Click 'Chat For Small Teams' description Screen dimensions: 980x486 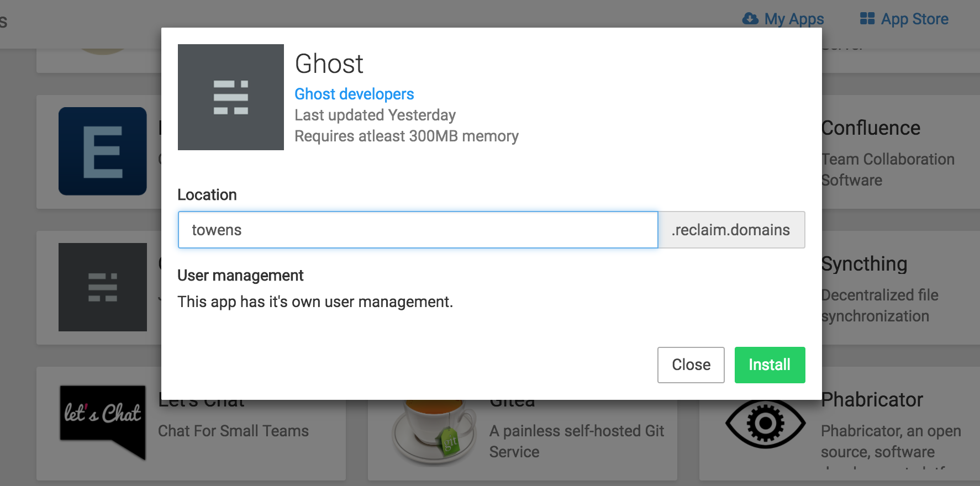pyautogui.click(x=233, y=431)
